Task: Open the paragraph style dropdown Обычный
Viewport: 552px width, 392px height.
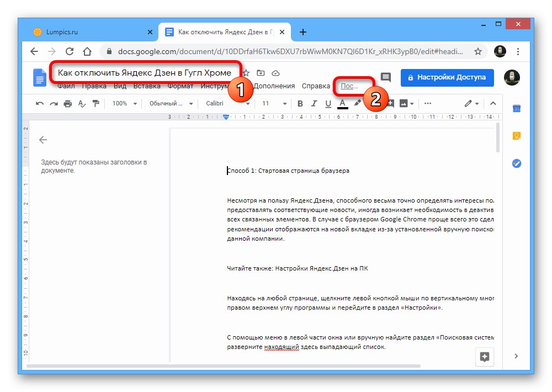Action: tap(171, 104)
